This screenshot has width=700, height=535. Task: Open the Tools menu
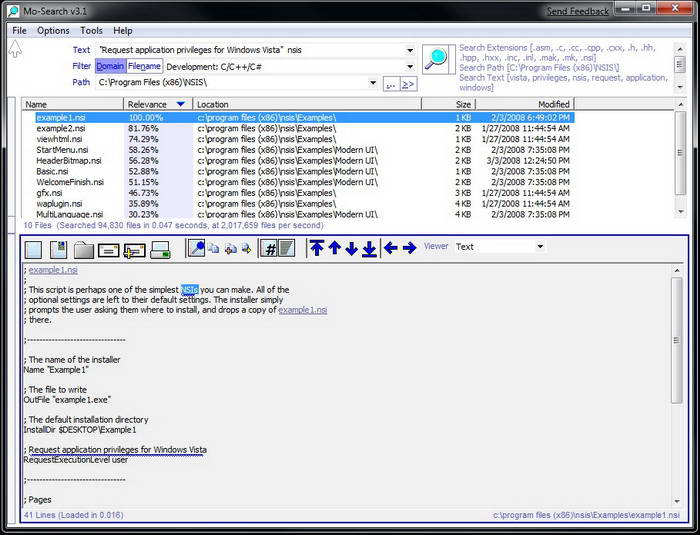pos(92,31)
